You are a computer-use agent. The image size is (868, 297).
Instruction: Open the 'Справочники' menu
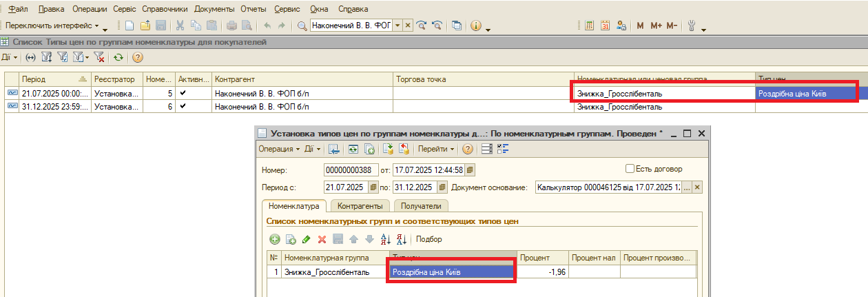(165, 10)
